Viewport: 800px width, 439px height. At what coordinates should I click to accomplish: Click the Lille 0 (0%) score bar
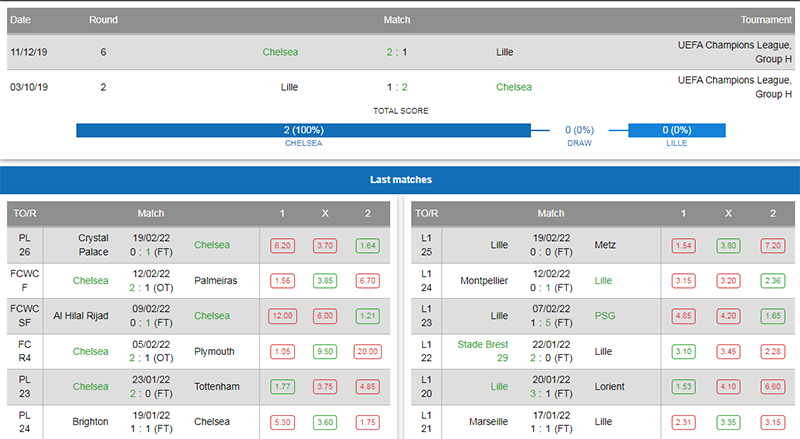pos(677,130)
